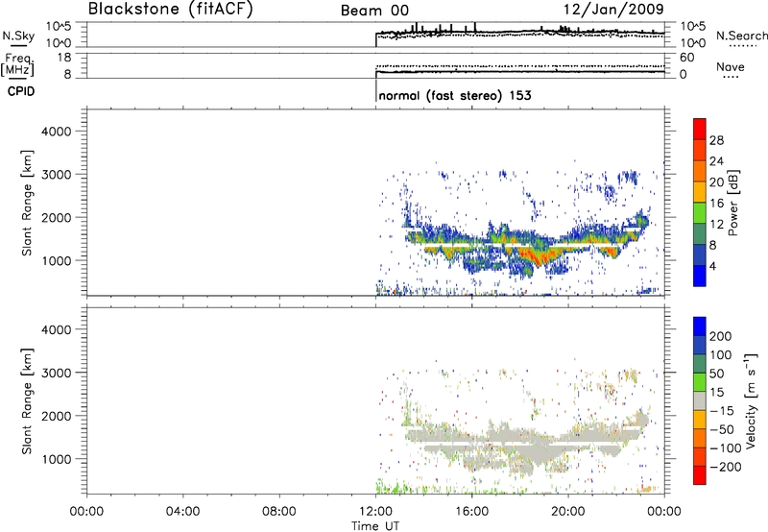Select the Beam 00 label
Viewport: 768px width, 532px height.
tap(374, 11)
